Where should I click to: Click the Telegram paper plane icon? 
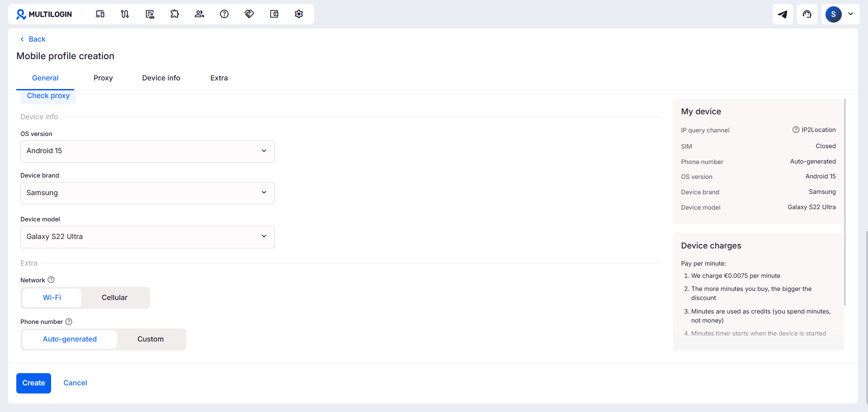pos(783,14)
